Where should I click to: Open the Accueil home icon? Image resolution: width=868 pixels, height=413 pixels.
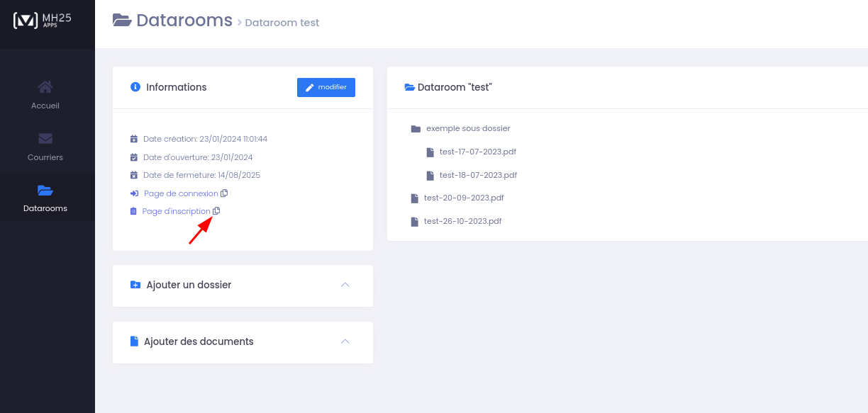pos(45,87)
